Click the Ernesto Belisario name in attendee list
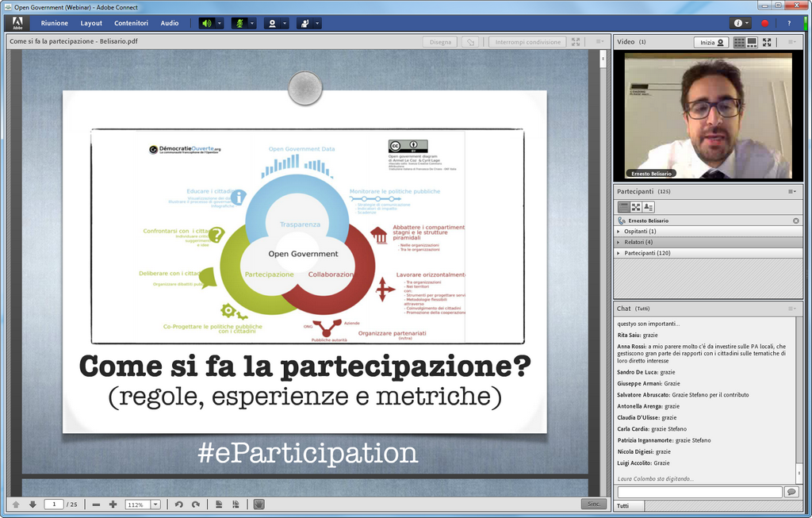Screen dimensions: 812x518 tap(649, 221)
